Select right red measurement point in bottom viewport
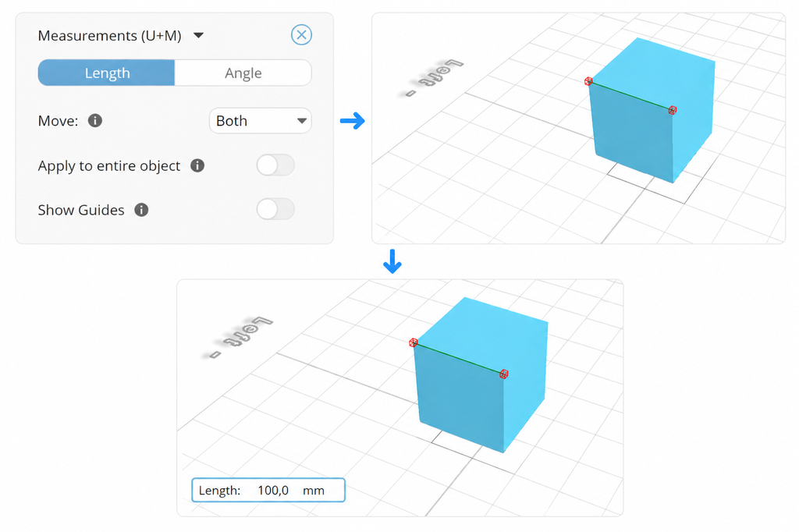The image size is (799, 532). point(503,374)
